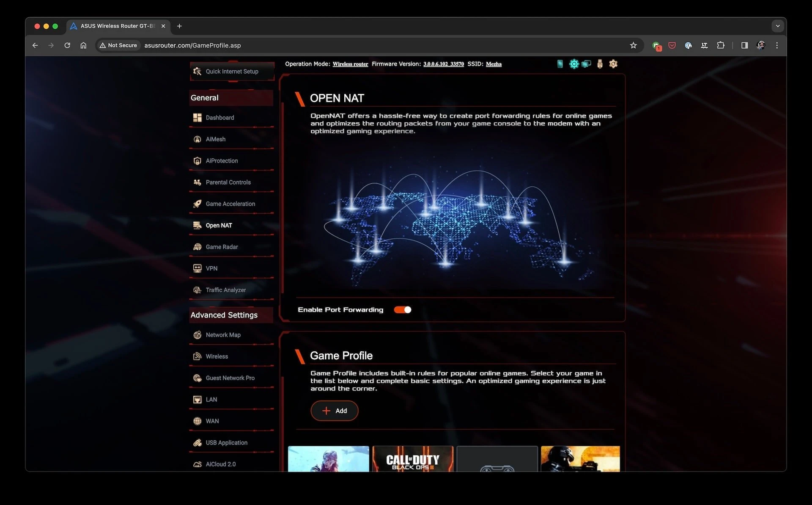Open the AiCloud 2.0 icon
Image resolution: width=812 pixels, height=505 pixels.
[x=197, y=464]
